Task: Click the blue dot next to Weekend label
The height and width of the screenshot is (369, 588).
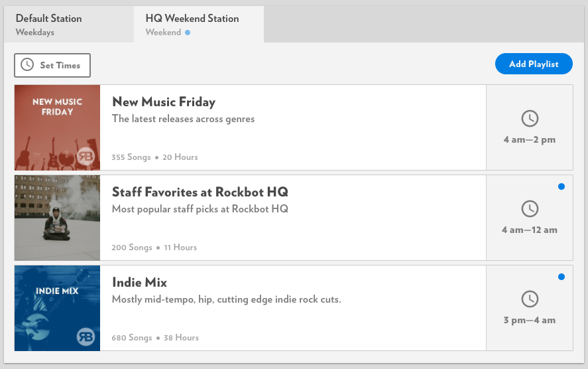Action: (188, 33)
